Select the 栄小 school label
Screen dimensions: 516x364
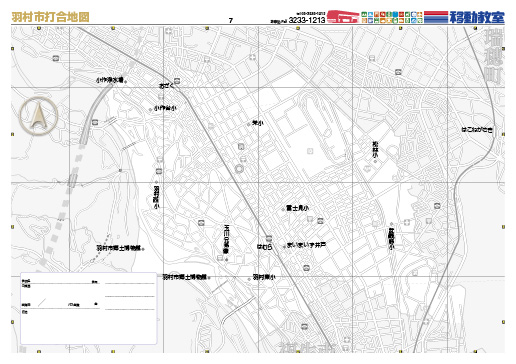coord(257,123)
